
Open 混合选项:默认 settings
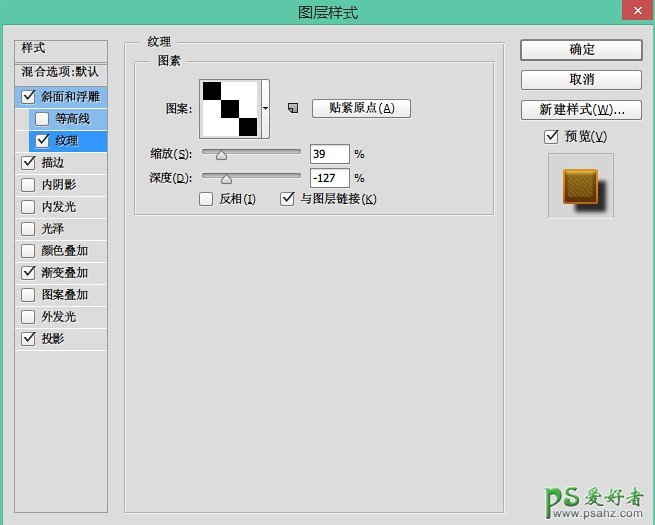tap(61, 74)
